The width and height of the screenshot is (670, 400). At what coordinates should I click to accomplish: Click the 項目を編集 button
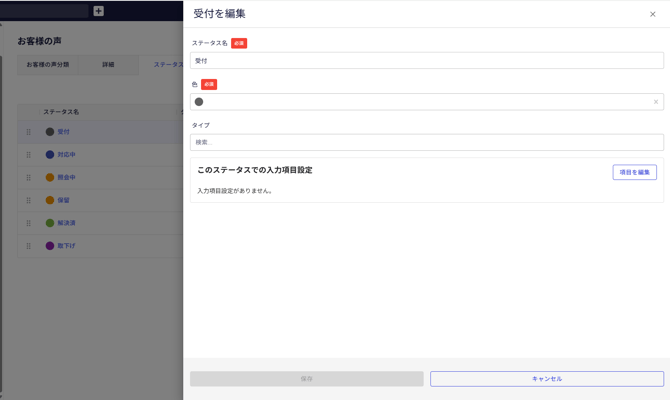click(x=634, y=172)
